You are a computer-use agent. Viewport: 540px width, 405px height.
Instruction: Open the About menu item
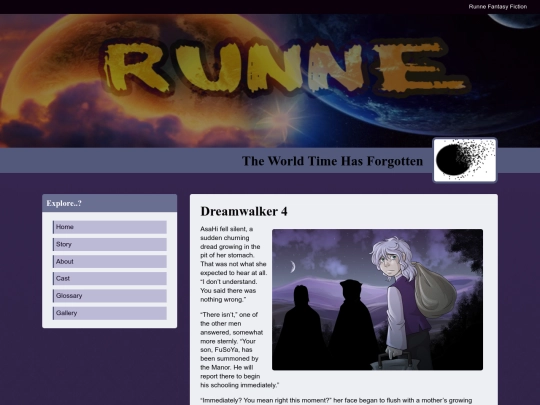coord(110,262)
